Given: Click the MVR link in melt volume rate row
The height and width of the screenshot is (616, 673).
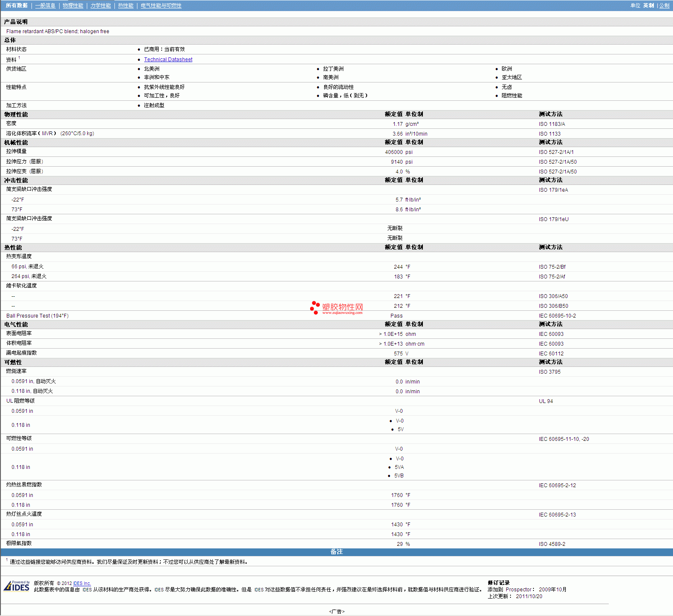Looking at the screenshot, I should tap(47, 133).
